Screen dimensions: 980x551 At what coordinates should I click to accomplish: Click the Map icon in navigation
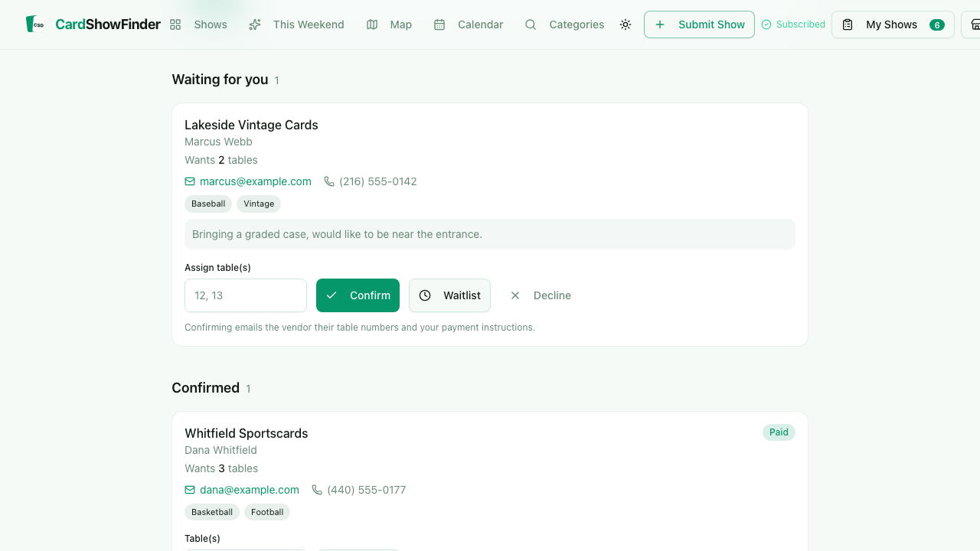pyautogui.click(x=372, y=24)
